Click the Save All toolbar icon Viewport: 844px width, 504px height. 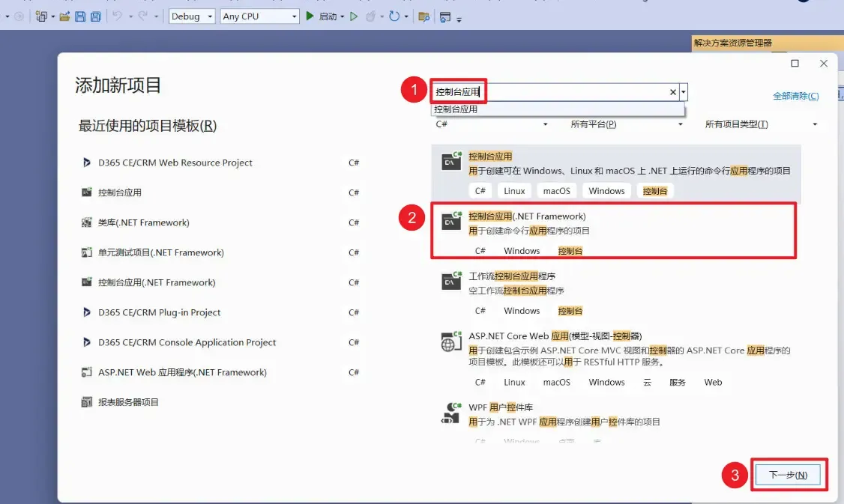(95, 16)
